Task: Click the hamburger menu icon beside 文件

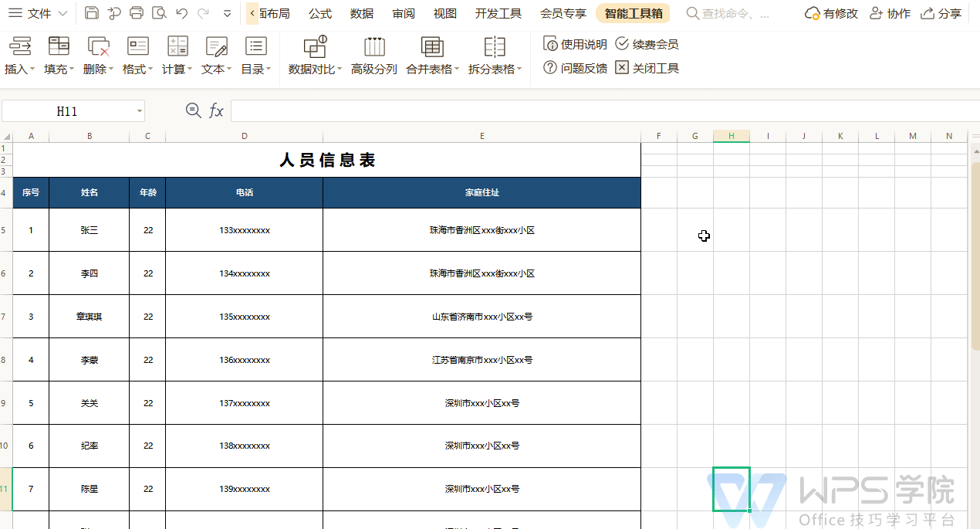Action: (15, 13)
